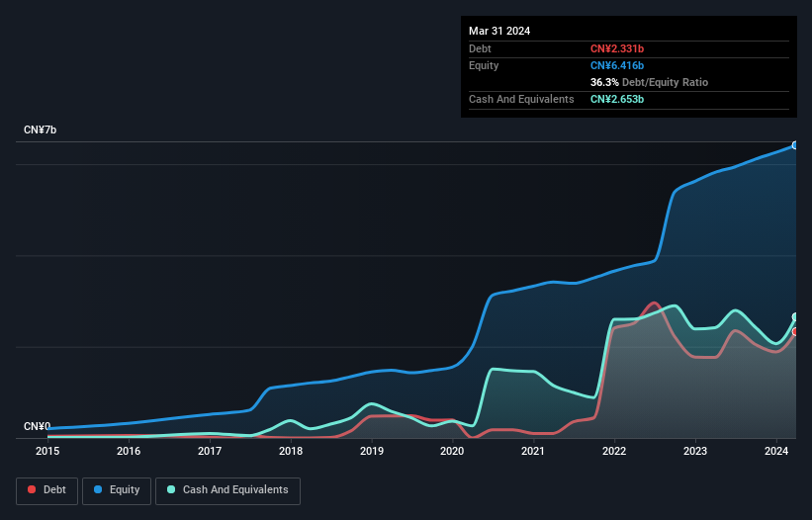Viewport: 812px width, 520px height.
Task: Click the 2017 x-axis label
Action: coord(210,451)
